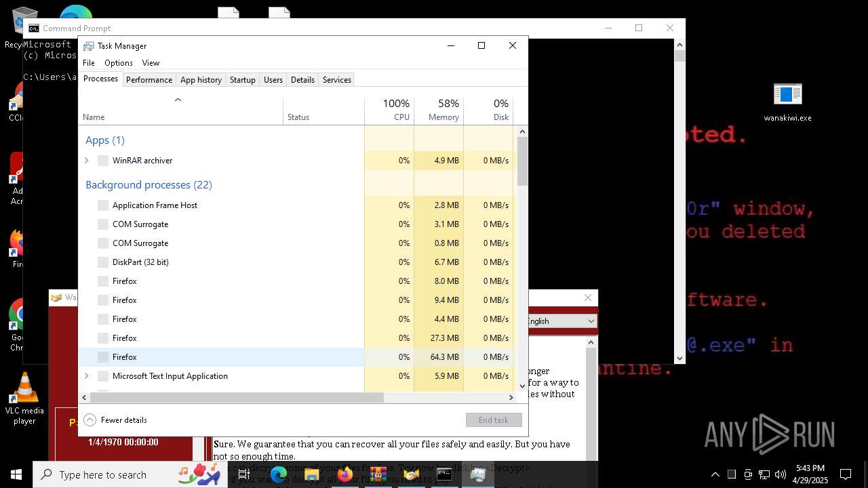The height and width of the screenshot is (488, 868).
Task: Switch to Firefox from the taskbar
Action: (344, 474)
